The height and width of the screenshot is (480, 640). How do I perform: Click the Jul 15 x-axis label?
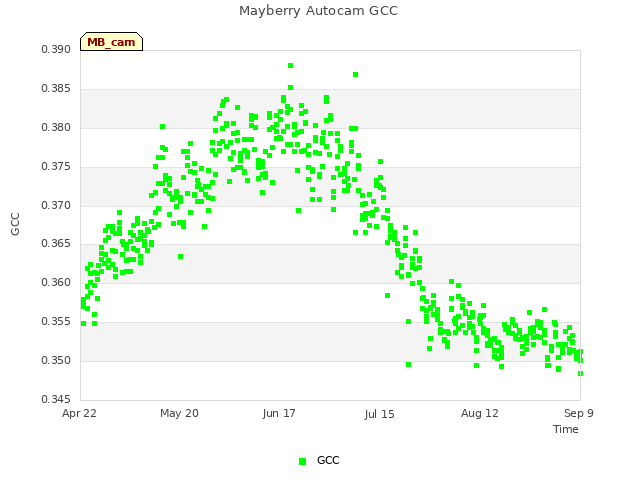380,414
